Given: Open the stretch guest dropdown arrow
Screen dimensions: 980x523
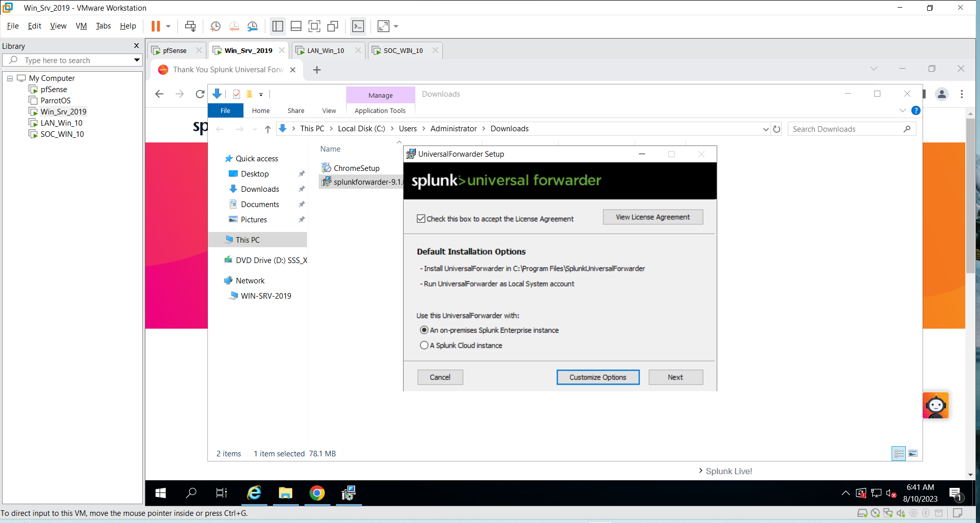Looking at the screenshot, I should click(x=396, y=26).
